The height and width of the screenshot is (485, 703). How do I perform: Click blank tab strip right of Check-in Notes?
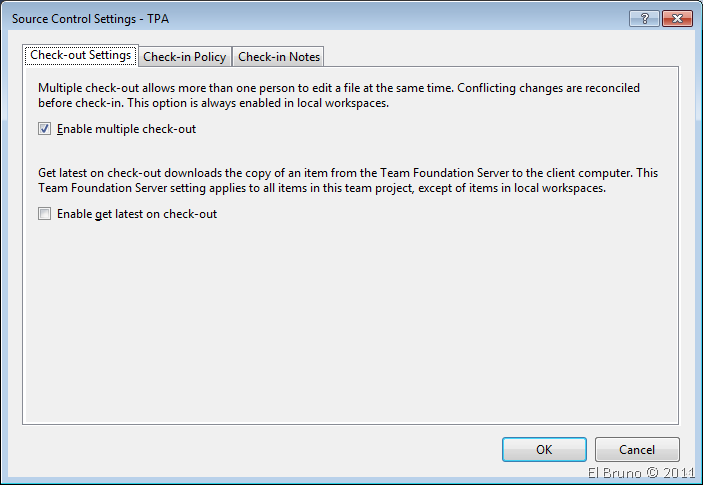500,56
